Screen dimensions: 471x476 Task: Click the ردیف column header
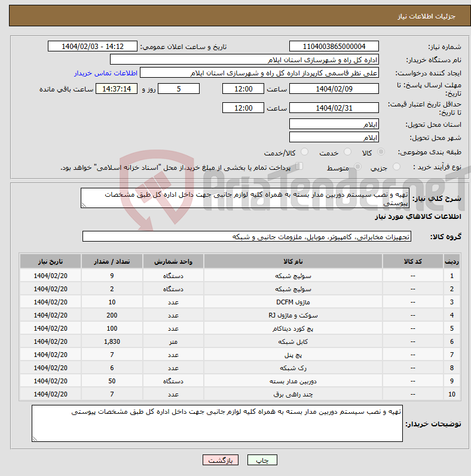452,261
